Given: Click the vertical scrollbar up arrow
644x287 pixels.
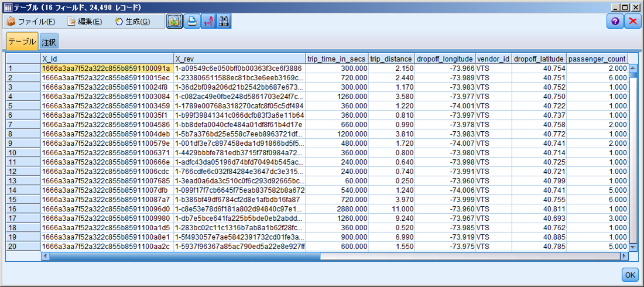Looking at the screenshot, I should tap(633, 68).
